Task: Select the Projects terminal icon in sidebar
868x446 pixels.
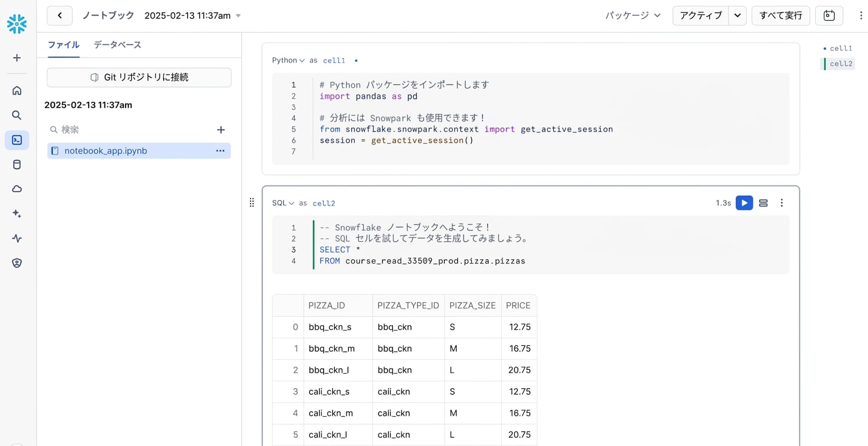Action: click(x=17, y=140)
